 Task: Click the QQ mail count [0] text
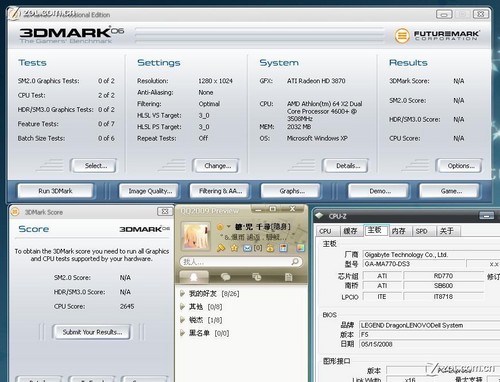point(258,248)
